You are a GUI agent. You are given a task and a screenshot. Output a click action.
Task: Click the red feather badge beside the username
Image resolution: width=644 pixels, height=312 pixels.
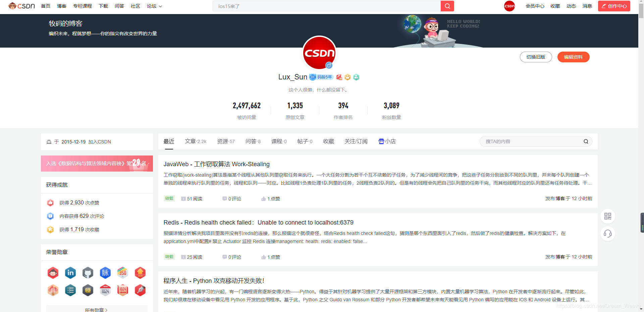(x=339, y=77)
